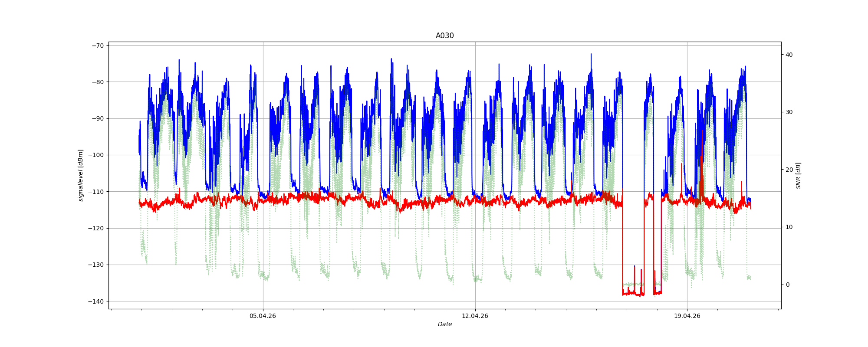This screenshot has height=347, width=868.
Task: Click the -110 tick on left axis
Action: (x=96, y=192)
